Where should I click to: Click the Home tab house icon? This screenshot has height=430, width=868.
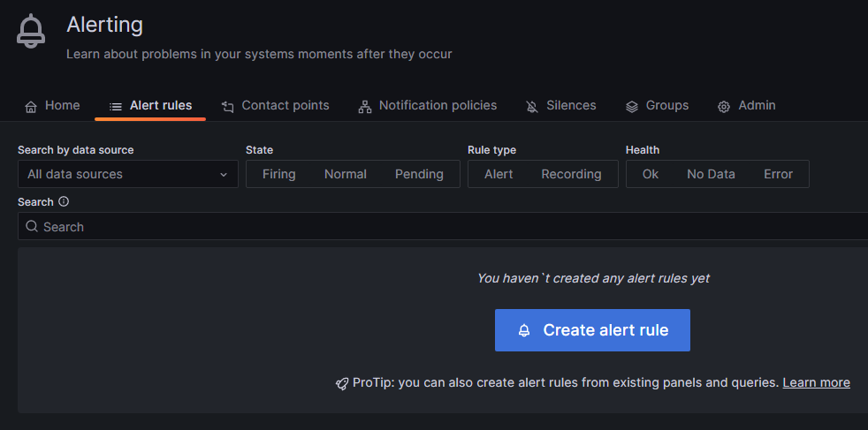31,106
